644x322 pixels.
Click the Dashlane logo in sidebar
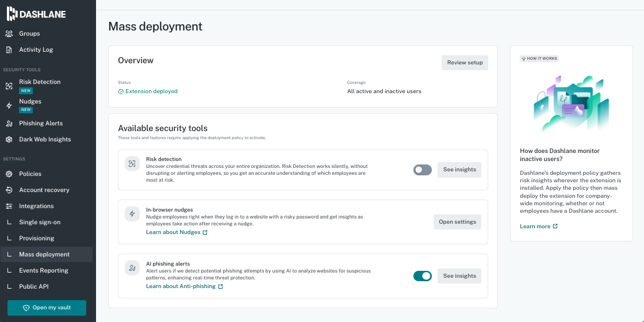(36, 14)
